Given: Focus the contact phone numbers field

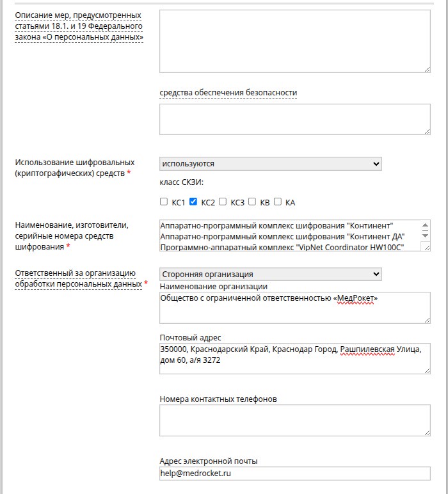Looking at the screenshot, I should (x=295, y=420).
